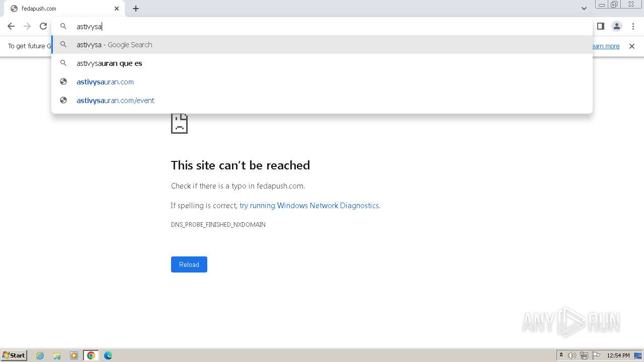Toggle the browser side panel icon
Image resolution: width=644 pixels, height=362 pixels.
(x=600, y=26)
